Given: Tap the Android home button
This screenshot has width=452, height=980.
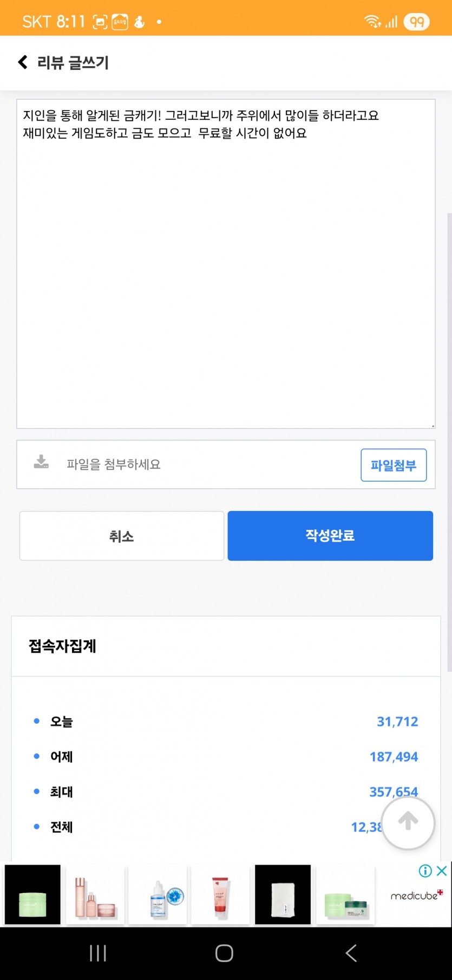Looking at the screenshot, I should click(224, 953).
